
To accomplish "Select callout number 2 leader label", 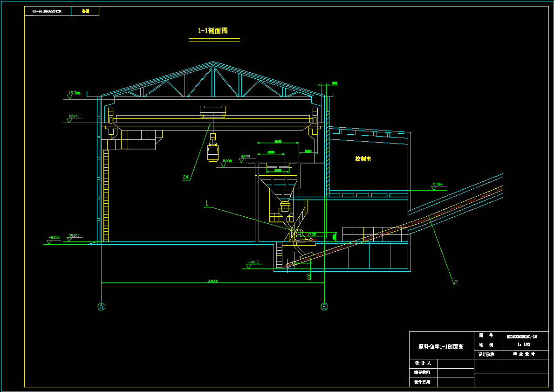I will click(456, 282).
